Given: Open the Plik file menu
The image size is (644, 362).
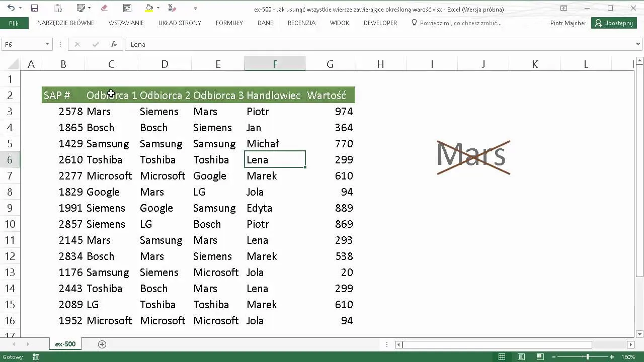Looking at the screenshot, I should (14, 23).
